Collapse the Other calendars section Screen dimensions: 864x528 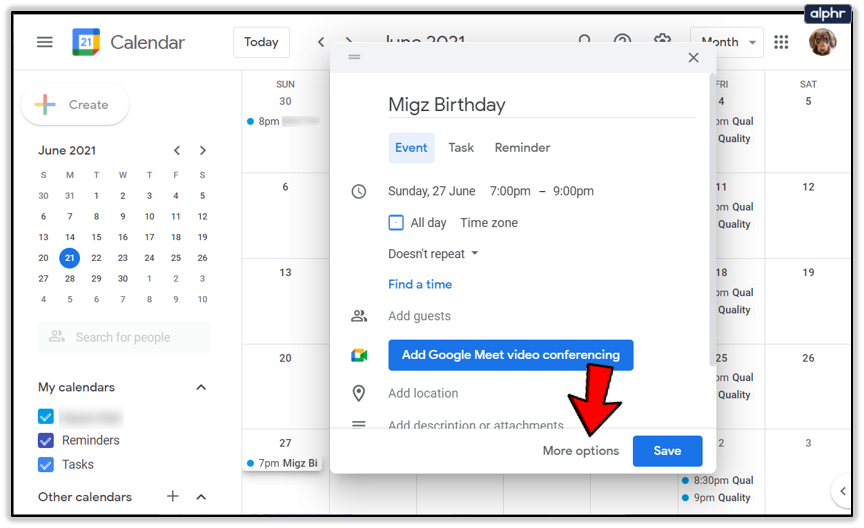[201, 497]
